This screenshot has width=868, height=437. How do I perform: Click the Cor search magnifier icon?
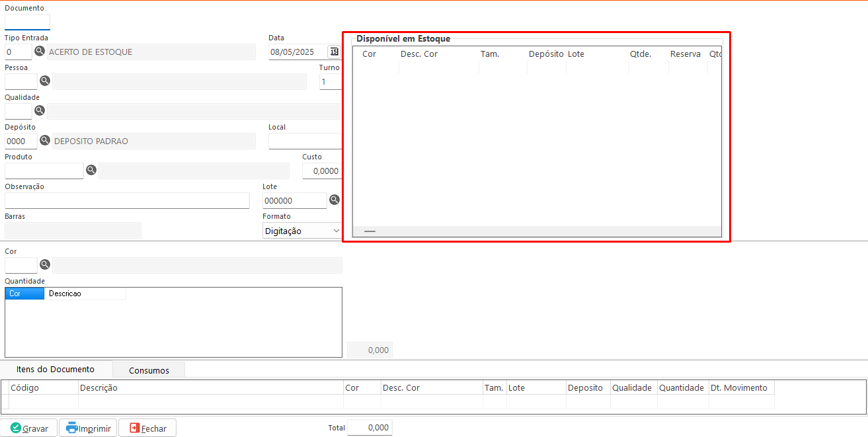click(x=45, y=264)
